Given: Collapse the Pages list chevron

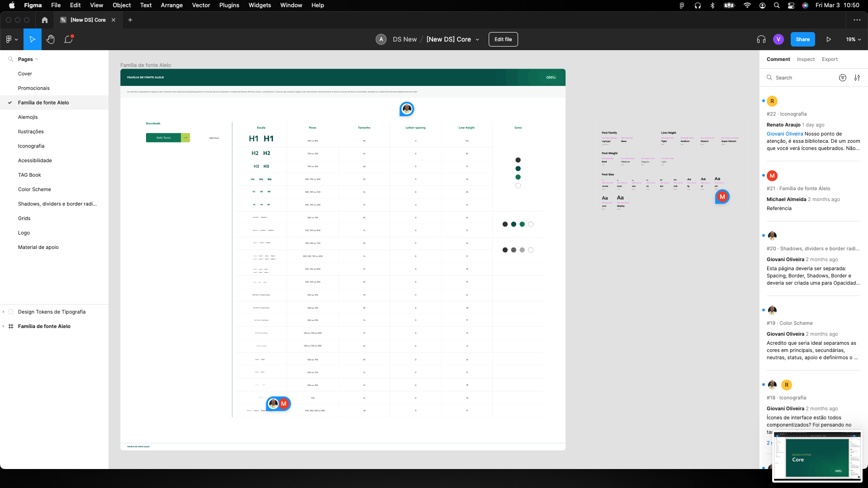Looking at the screenshot, I should click(x=37, y=59).
